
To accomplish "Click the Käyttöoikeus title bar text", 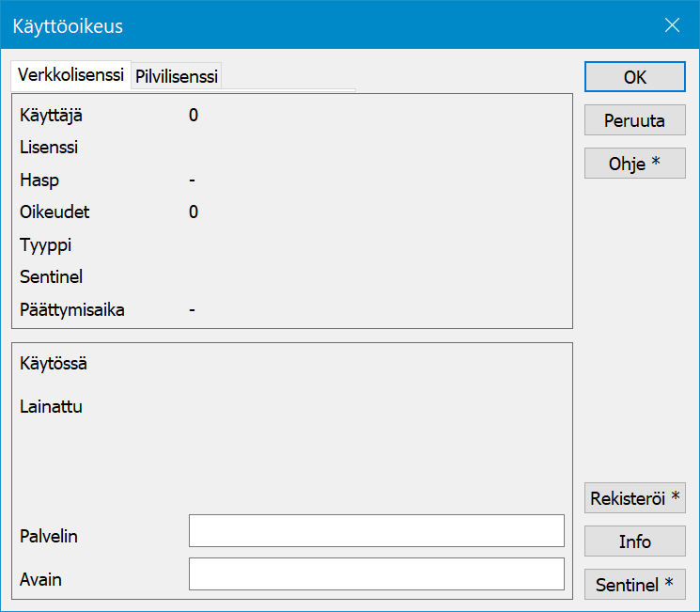I will click(68, 26).
